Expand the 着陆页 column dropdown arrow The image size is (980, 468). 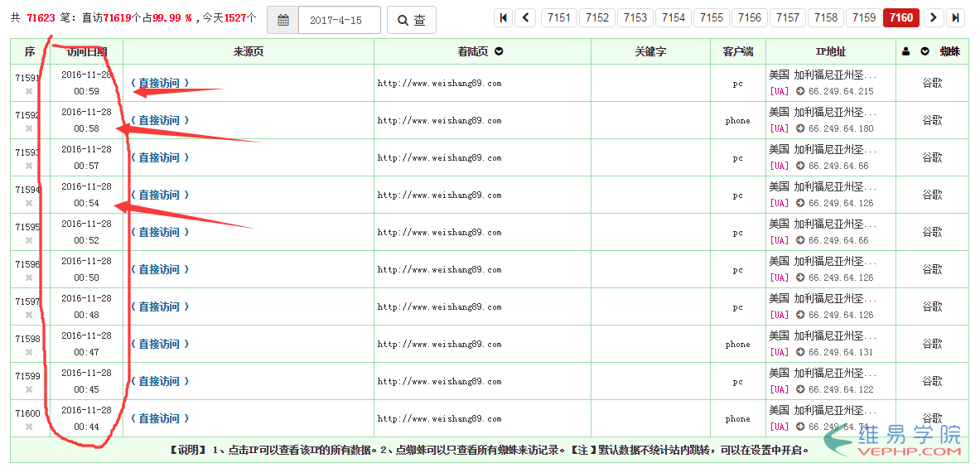pyautogui.click(x=499, y=51)
